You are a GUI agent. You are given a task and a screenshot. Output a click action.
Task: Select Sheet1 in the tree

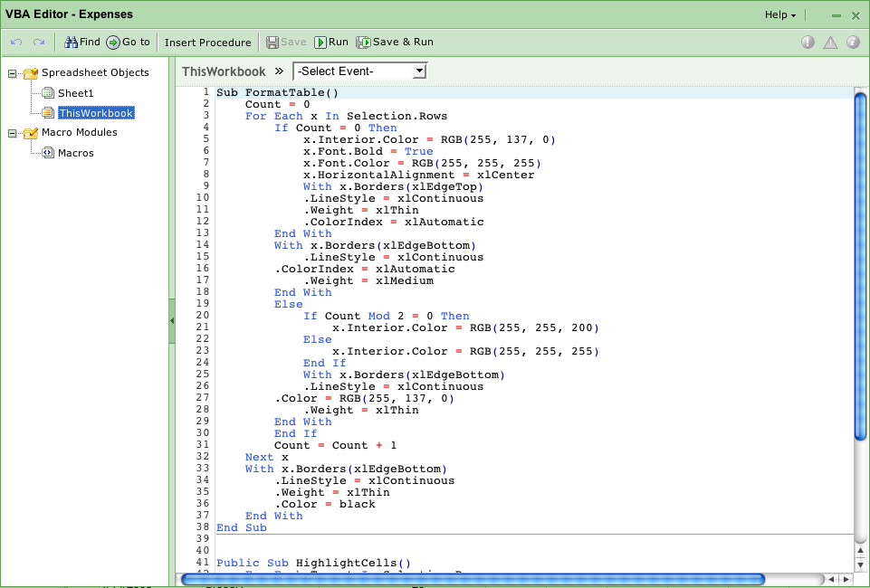coord(75,93)
